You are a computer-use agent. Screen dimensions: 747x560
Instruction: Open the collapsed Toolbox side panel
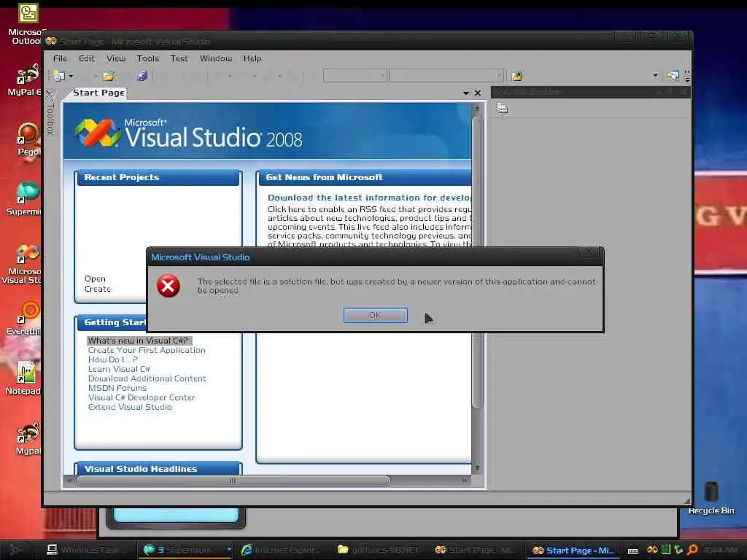pyautogui.click(x=50, y=114)
